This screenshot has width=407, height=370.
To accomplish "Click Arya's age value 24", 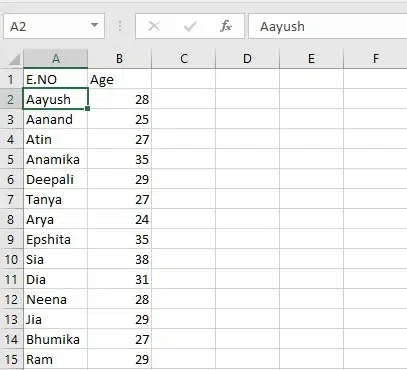I will pos(119,219).
